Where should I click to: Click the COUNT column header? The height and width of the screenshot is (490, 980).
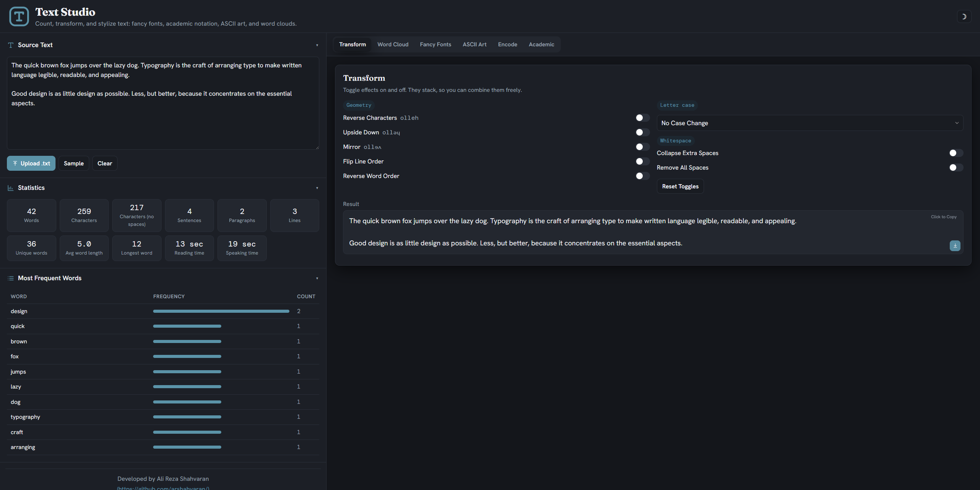tap(306, 297)
